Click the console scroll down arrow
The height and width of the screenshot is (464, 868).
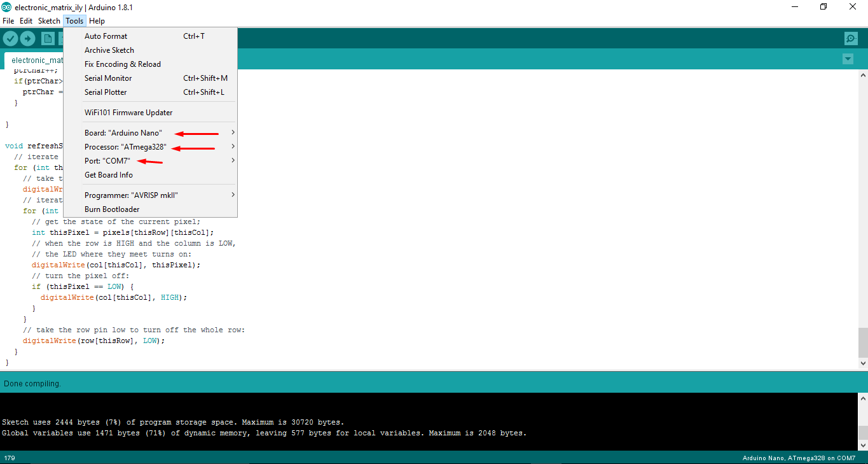863,445
